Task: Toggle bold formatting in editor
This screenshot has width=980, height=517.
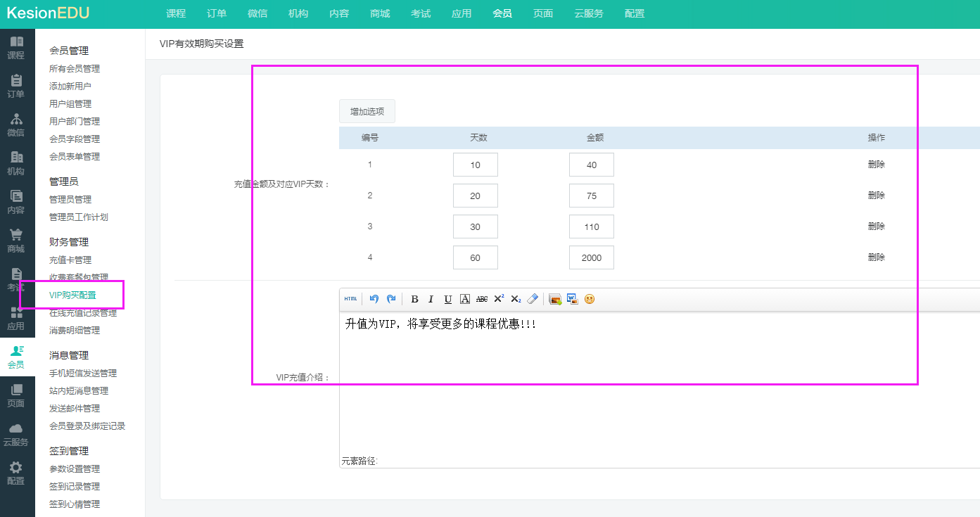Action: pyautogui.click(x=414, y=299)
